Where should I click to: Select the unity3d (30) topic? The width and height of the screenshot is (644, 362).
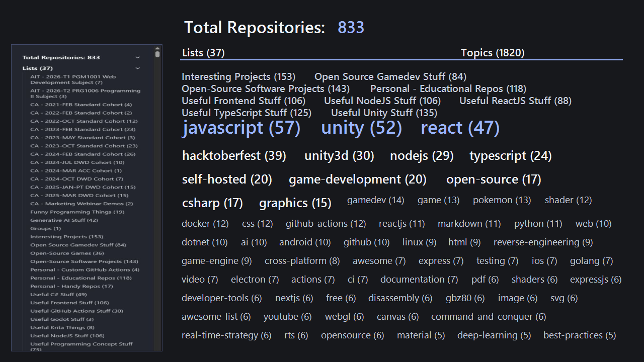pyautogui.click(x=339, y=156)
